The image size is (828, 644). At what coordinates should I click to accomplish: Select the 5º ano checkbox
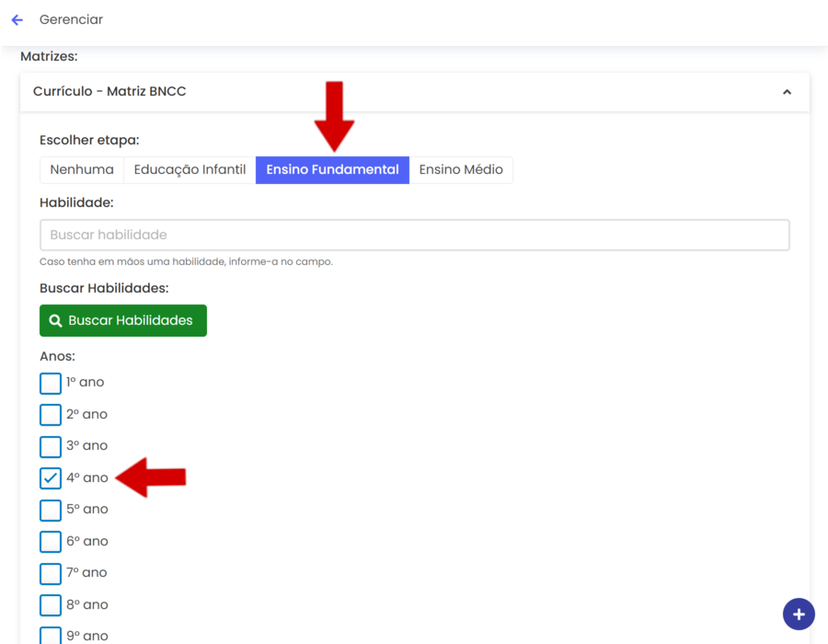(51, 510)
